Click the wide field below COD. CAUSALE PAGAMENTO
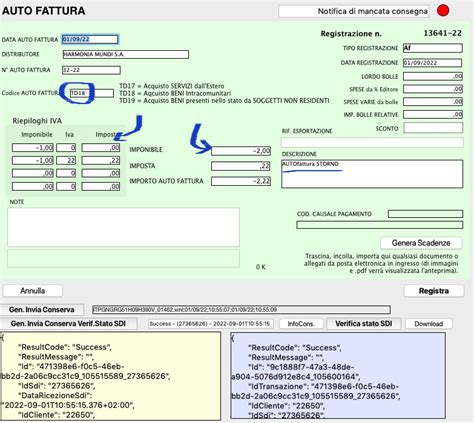The image size is (474, 423). [x=380, y=225]
